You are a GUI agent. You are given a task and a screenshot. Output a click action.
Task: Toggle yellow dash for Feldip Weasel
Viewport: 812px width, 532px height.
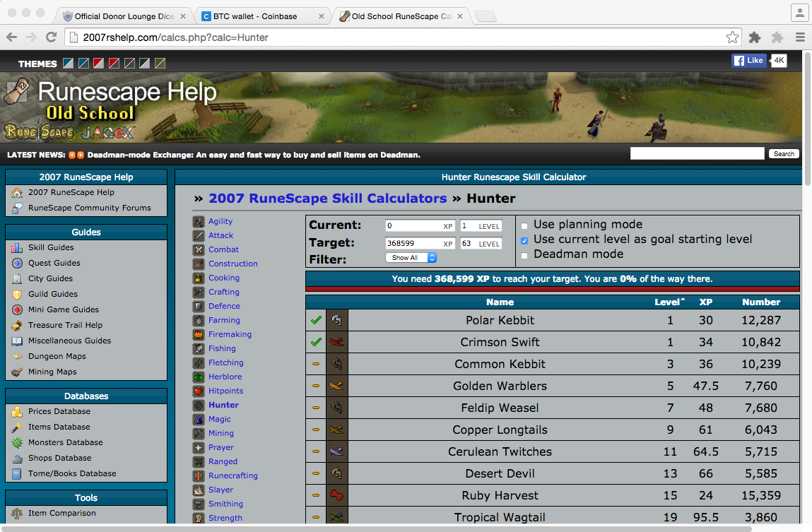[315, 408]
